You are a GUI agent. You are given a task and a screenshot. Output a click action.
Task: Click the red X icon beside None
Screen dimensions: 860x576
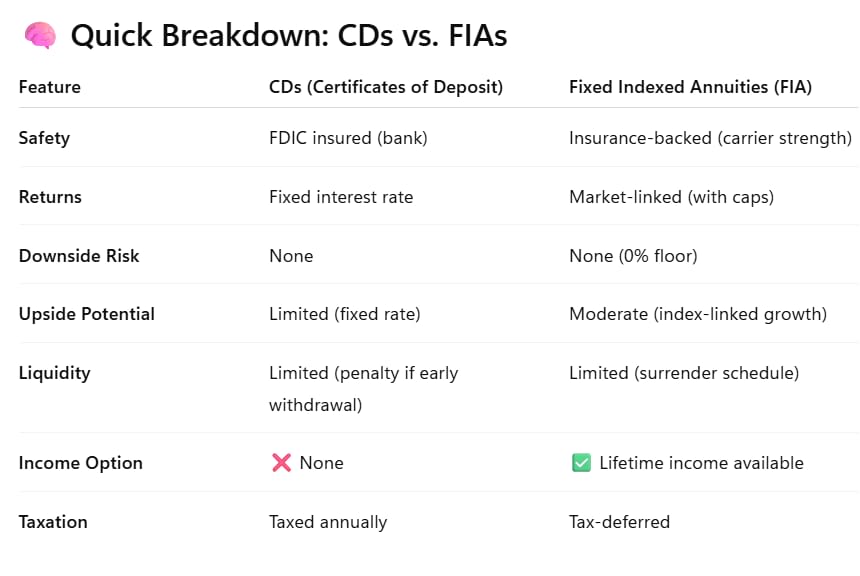coord(281,463)
